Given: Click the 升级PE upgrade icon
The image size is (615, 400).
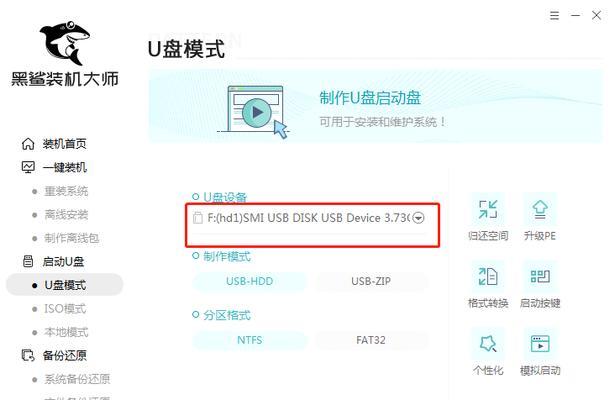Looking at the screenshot, I should [x=540, y=210].
